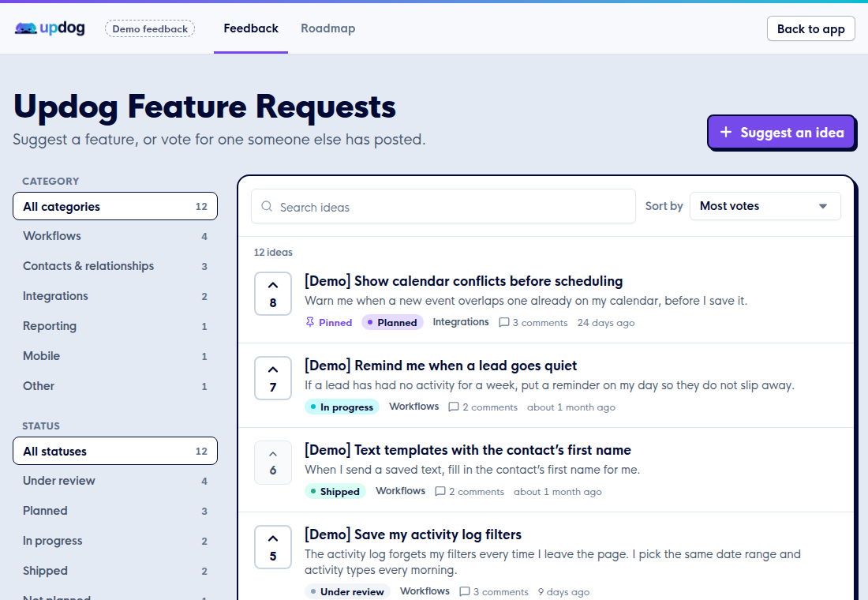
Task: Click Workflows tag on activity log filters idea
Action: tap(425, 591)
